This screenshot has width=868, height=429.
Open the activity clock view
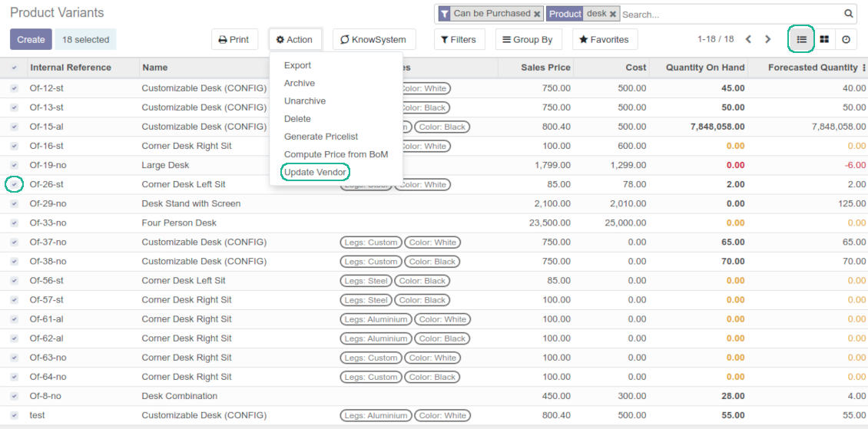tap(846, 39)
